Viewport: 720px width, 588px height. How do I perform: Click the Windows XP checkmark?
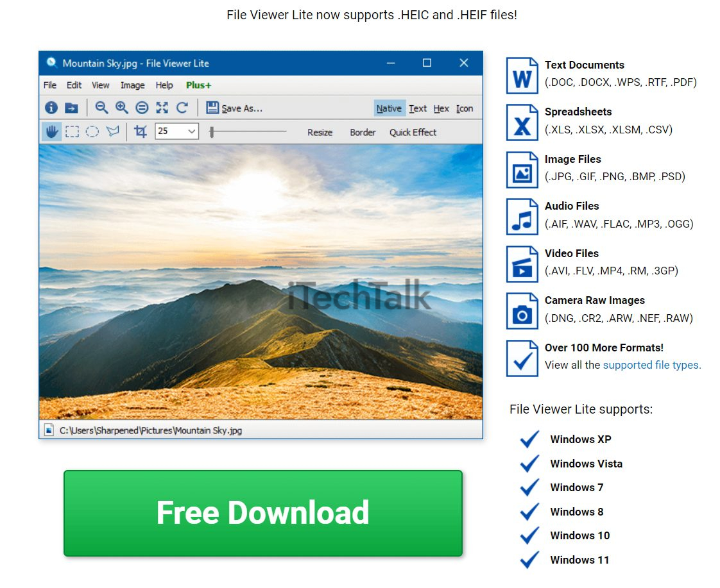(529, 439)
